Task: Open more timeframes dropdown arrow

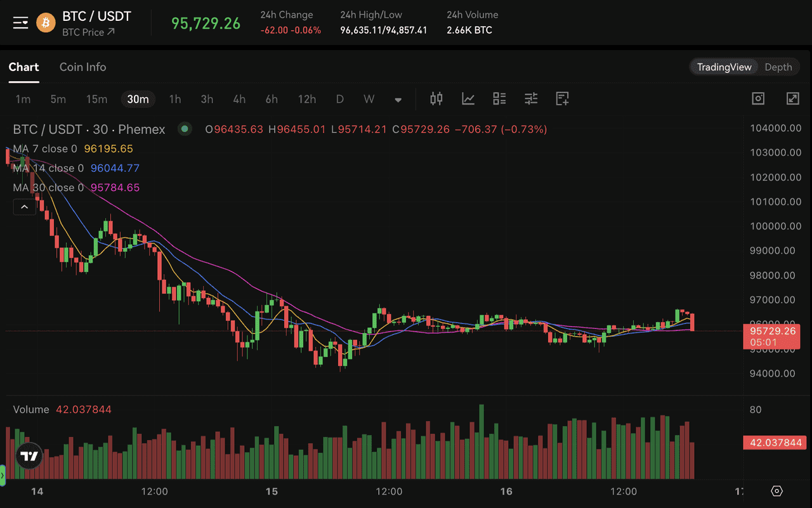Action: 398,100
